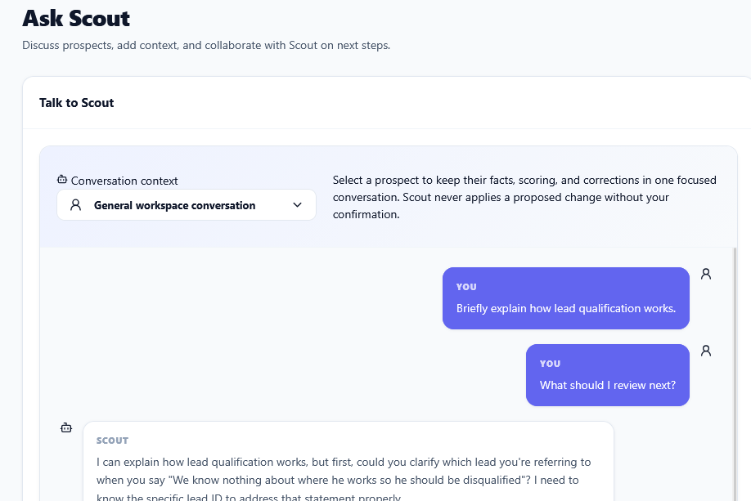The image size is (751, 501).
Task: Click the robot icon beside Conversation context
Action: [x=62, y=180]
